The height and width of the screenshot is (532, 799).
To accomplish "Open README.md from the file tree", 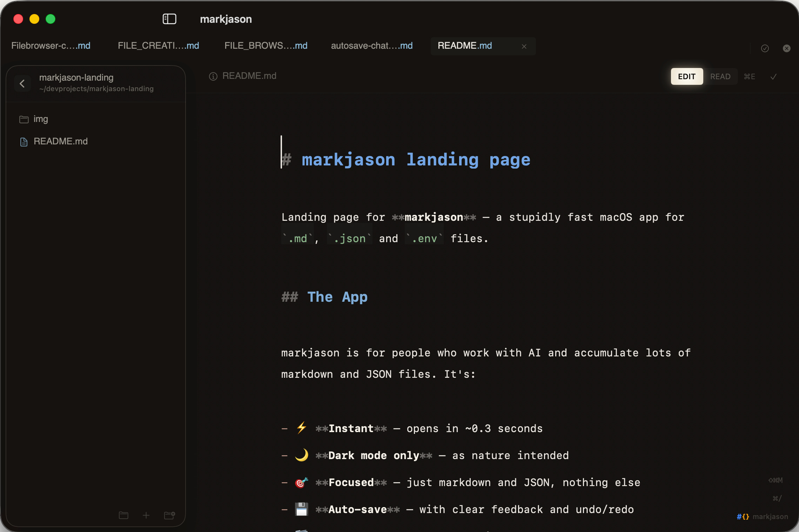I will tap(60, 142).
